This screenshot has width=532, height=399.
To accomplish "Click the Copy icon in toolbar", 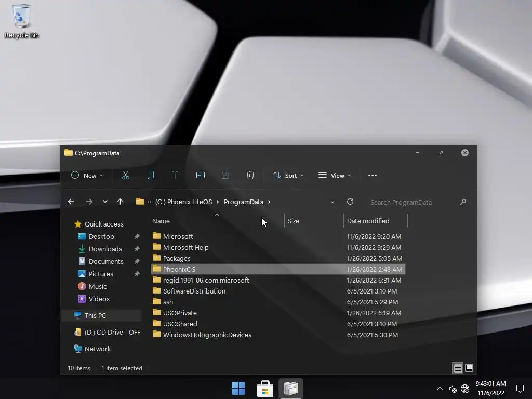I will pos(151,175).
